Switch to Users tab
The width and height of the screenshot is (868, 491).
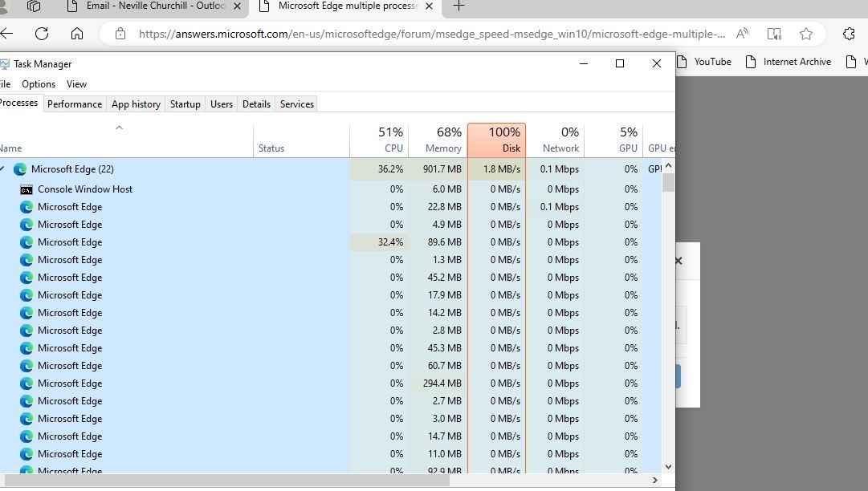[x=222, y=104]
